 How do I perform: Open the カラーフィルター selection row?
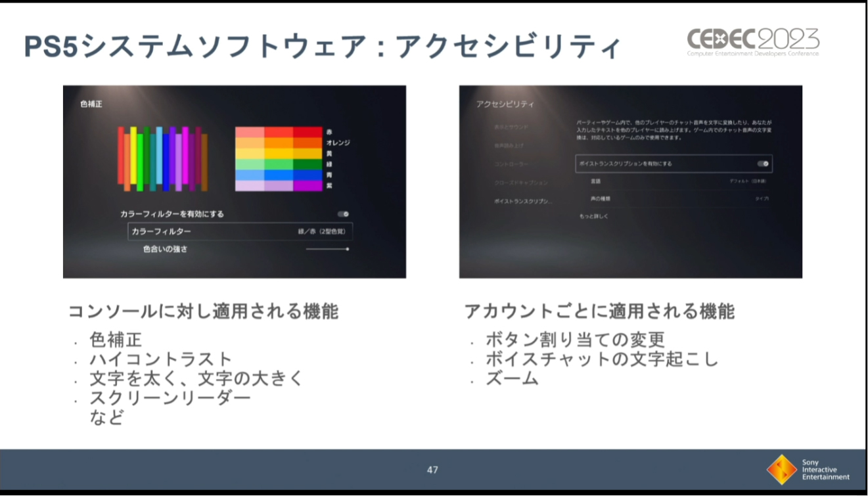tap(240, 232)
